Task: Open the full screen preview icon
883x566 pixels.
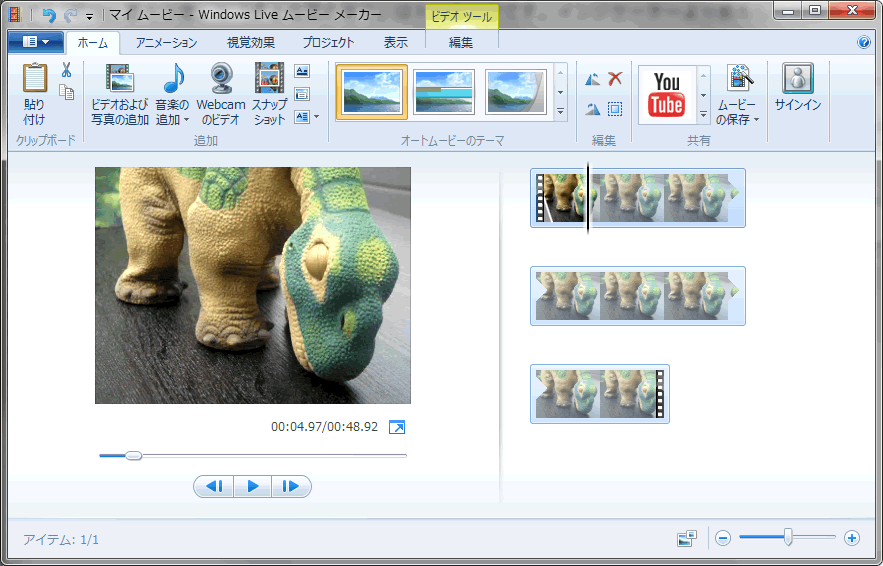Action: point(397,427)
